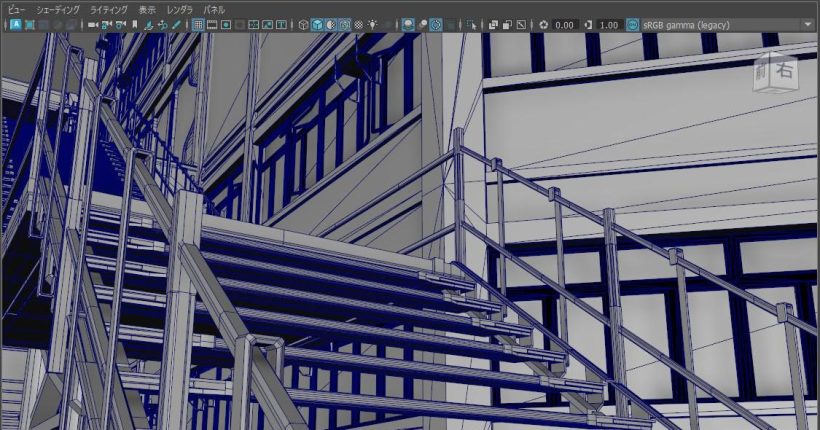Toggle the viewport Grid display
820x430 pixels.
tap(198, 25)
